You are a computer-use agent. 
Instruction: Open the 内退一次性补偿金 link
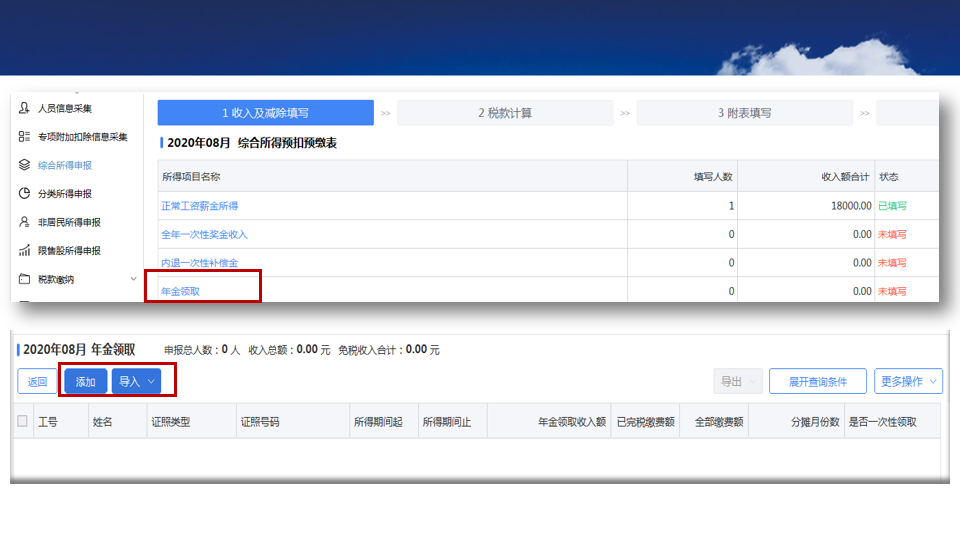click(x=200, y=263)
